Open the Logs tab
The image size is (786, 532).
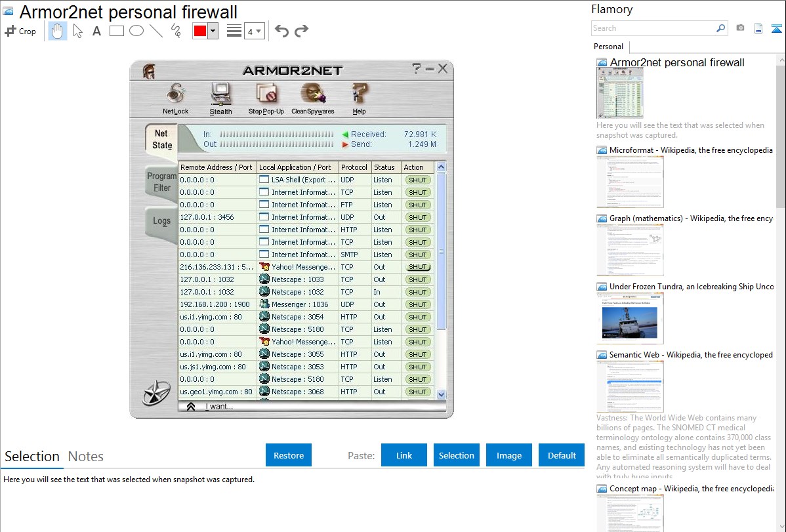(161, 220)
